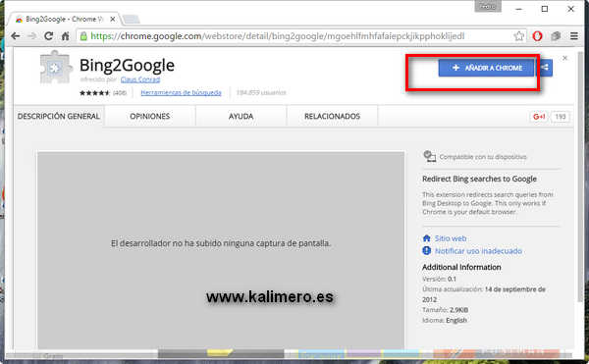Screen dimensions: 589x364
Task: Open the Sitio web link
Action: (x=451, y=238)
